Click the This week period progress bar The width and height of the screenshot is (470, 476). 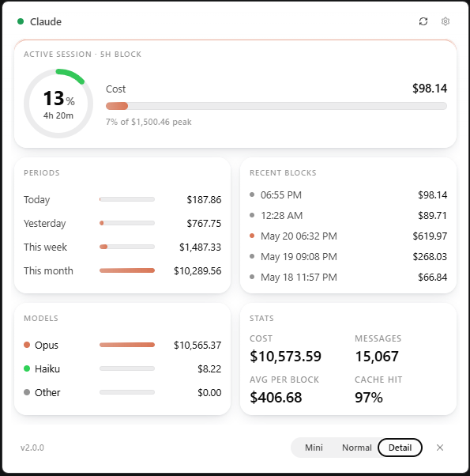click(127, 247)
